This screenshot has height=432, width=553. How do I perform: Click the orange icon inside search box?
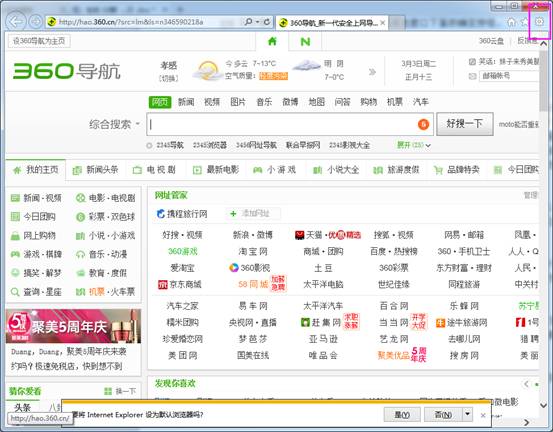coord(424,124)
